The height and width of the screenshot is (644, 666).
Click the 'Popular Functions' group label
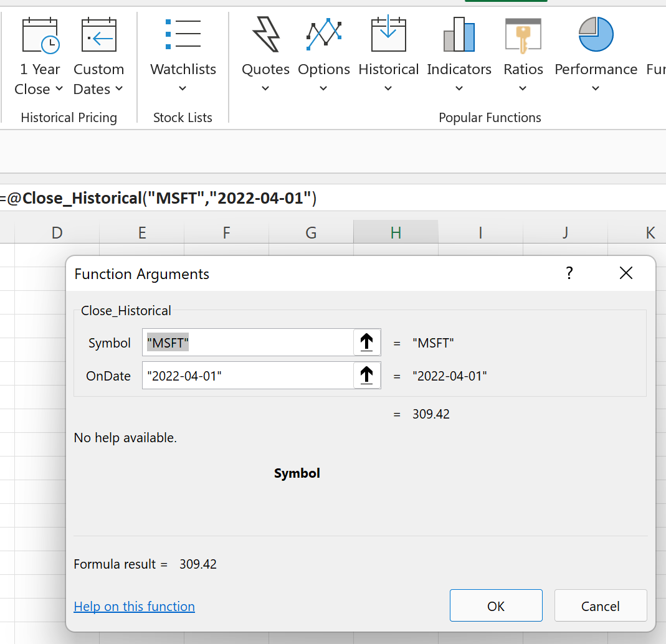click(x=490, y=118)
